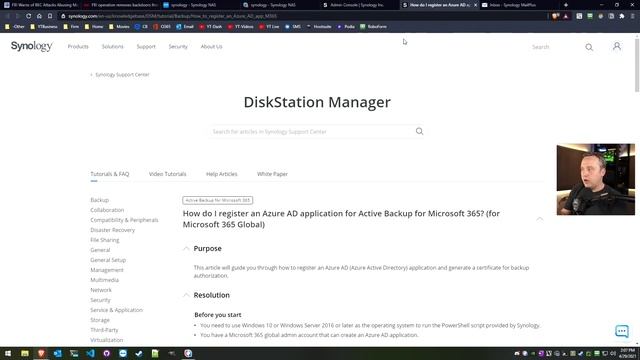
Task: Open the Windows Start menu
Action: tap(8, 353)
